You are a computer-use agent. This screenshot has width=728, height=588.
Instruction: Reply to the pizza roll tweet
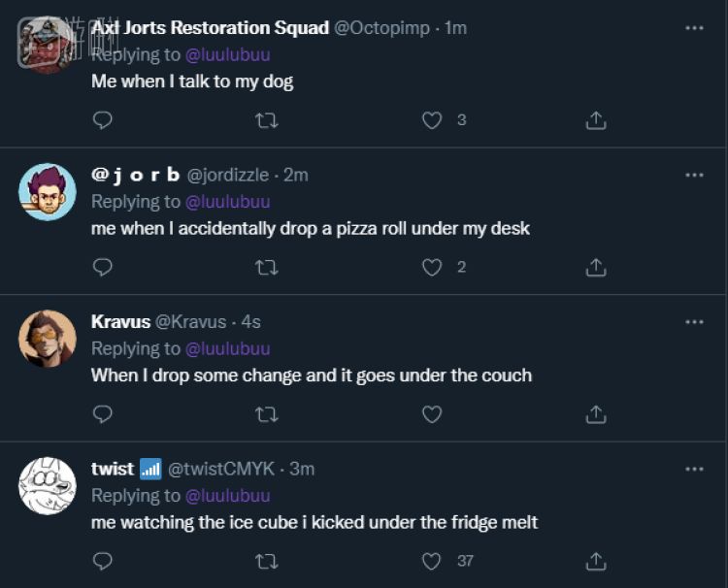[102, 267]
